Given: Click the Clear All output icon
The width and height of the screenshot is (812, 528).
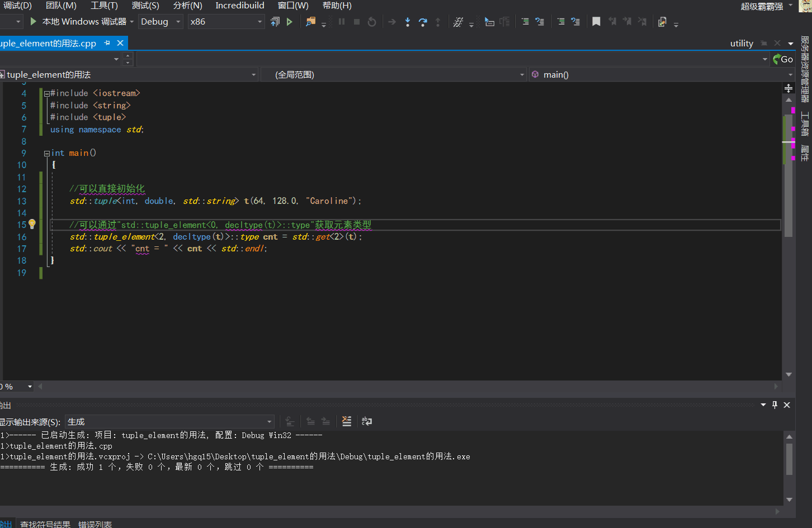Looking at the screenshot, I should click(x=347, y=421).
